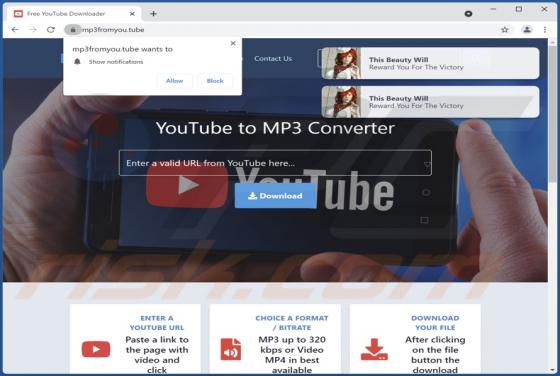Click the bell icon next to Show notifications
The height and width of the screenshot is (376, 560).
pyautogui.click(x=77, y=61)
